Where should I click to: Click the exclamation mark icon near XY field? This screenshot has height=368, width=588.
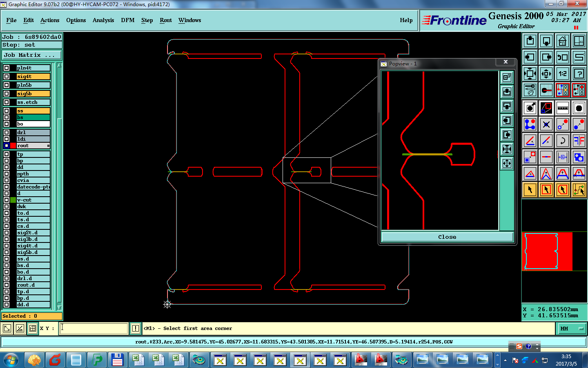pyautogui.click(x=135, y=328)
